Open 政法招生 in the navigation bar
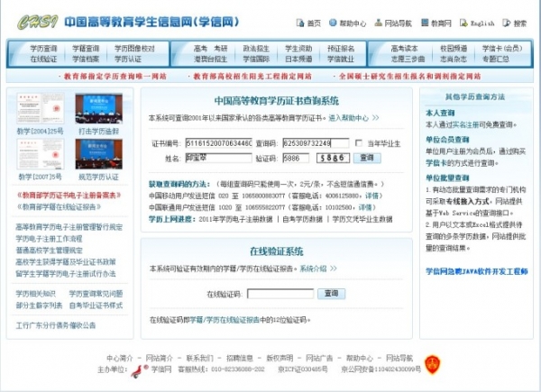 [x=256, y=49]
